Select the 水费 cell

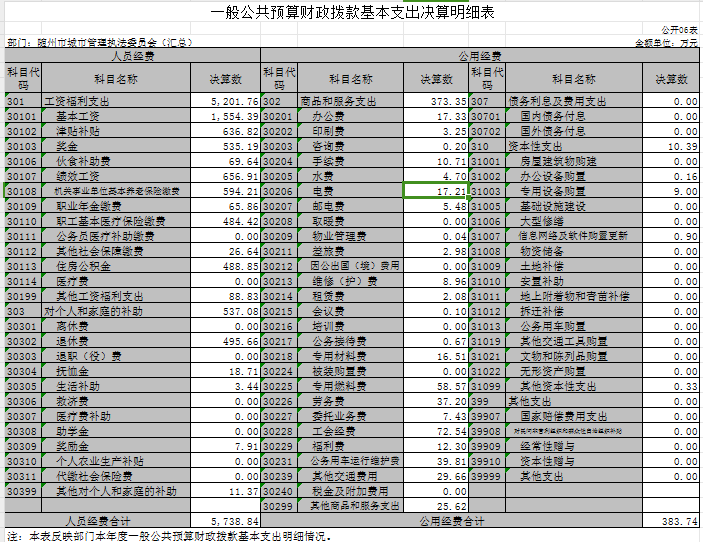pos(351,176)
